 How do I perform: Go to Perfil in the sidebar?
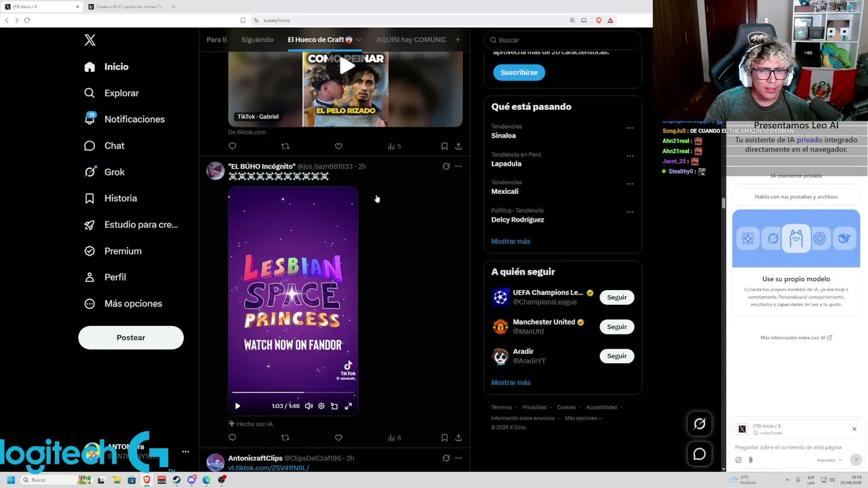pyautogui.click(x=104, y=277)
